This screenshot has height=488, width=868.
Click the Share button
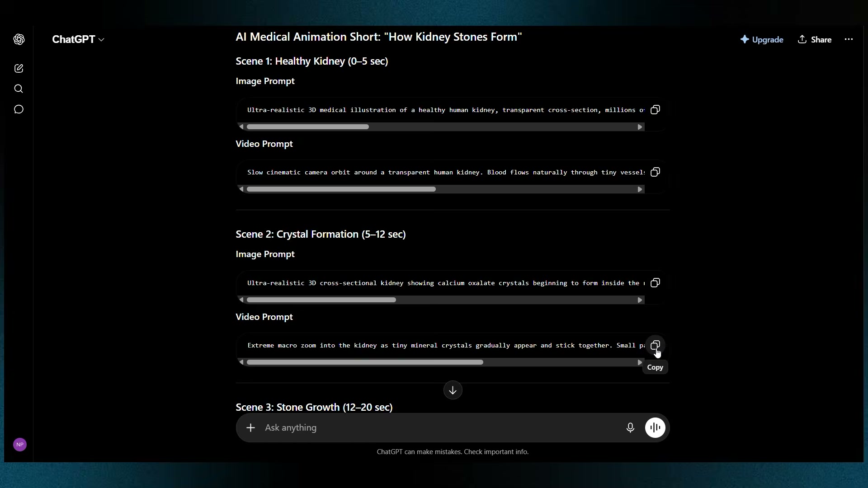[x=815, y=39]
